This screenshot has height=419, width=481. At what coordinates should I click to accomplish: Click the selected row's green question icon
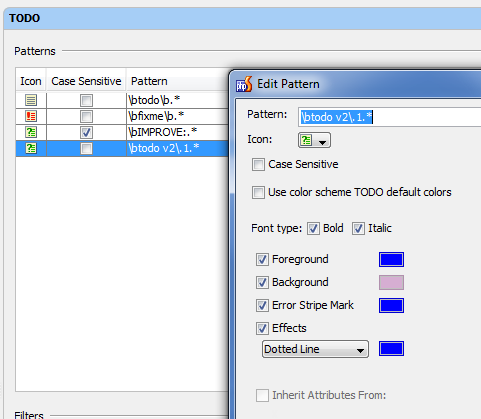(x=31, y=148)
